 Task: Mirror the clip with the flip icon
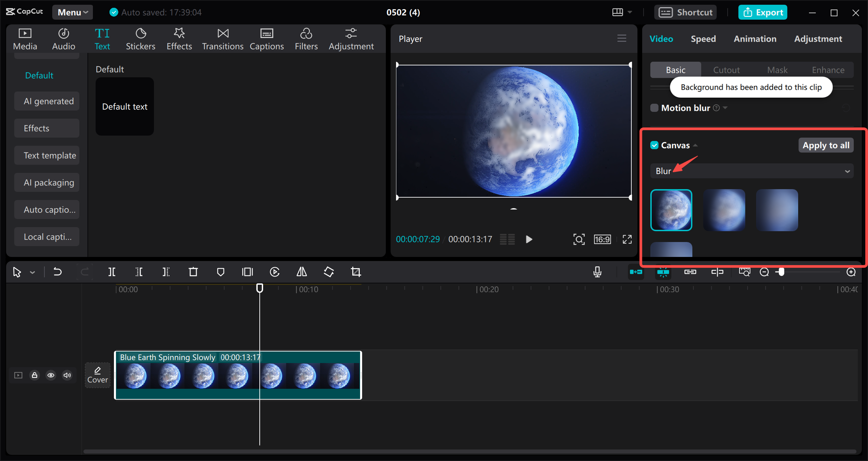301,272
